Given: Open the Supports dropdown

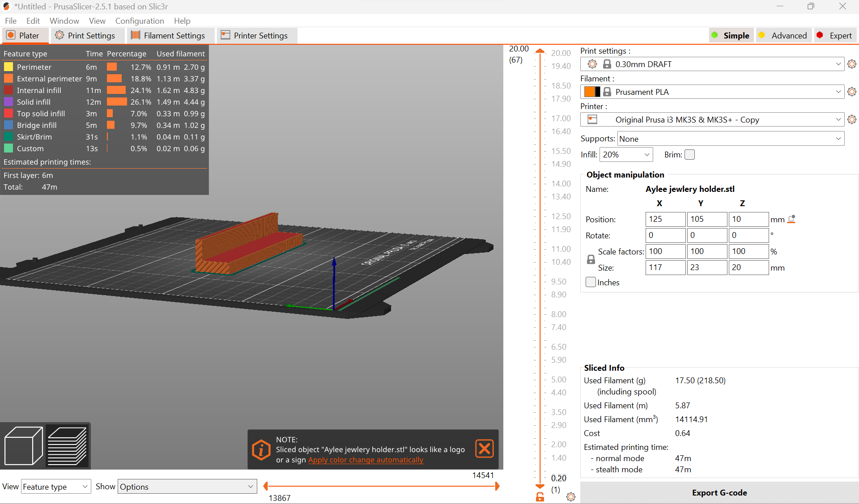Looking at the screenshot, I should click(731, 139).
